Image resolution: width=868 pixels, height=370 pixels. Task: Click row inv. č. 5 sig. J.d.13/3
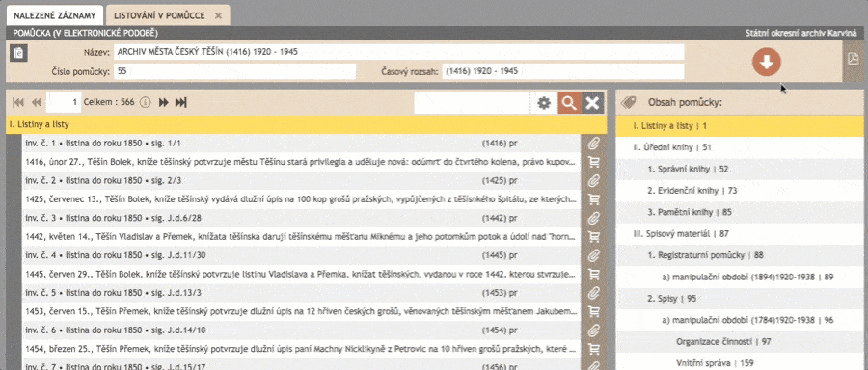tap(302, 293)
